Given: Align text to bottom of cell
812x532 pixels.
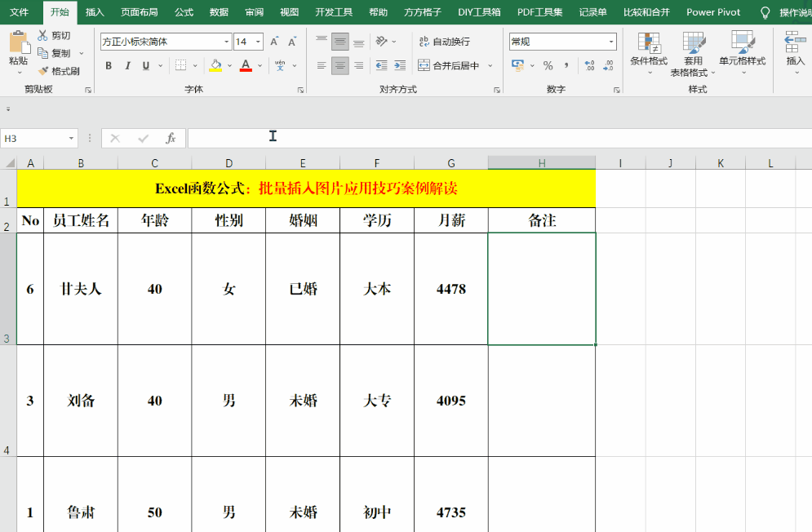Looking at the screenshot, I should (358, 42).
